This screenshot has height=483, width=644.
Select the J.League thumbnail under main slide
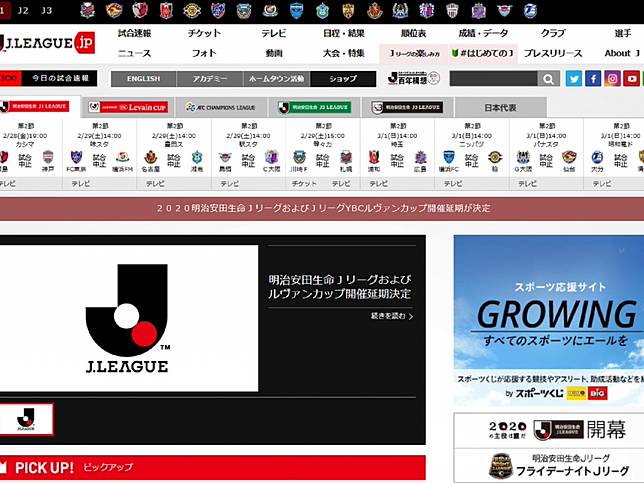point(26,419)
